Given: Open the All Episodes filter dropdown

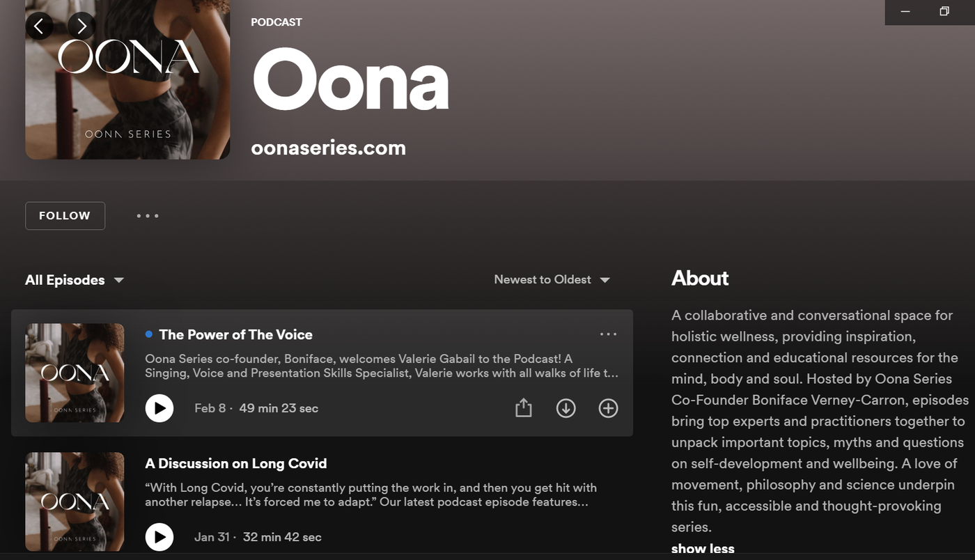Looking at the screenshot, I should click(x=75, y=280).
